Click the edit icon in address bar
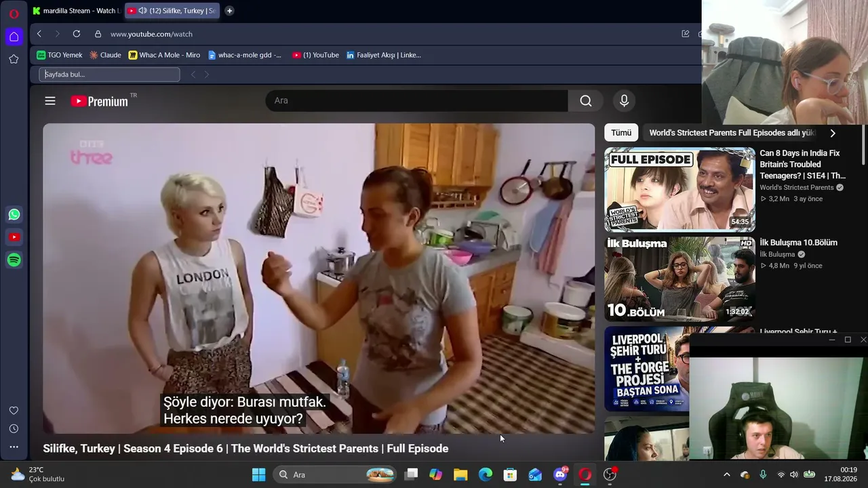This screenshot has height=488, width=868. click(686, 34)
